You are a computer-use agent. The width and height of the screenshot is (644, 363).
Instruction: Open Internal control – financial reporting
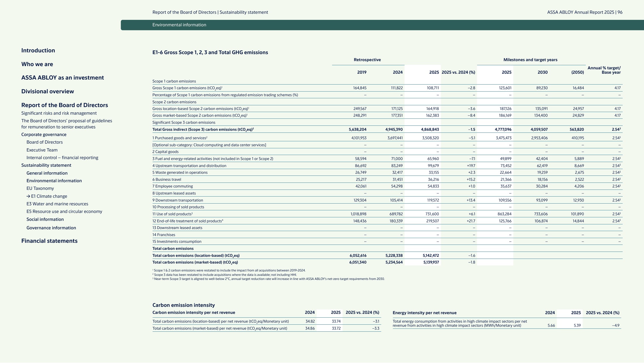click(x=63, y=158)
